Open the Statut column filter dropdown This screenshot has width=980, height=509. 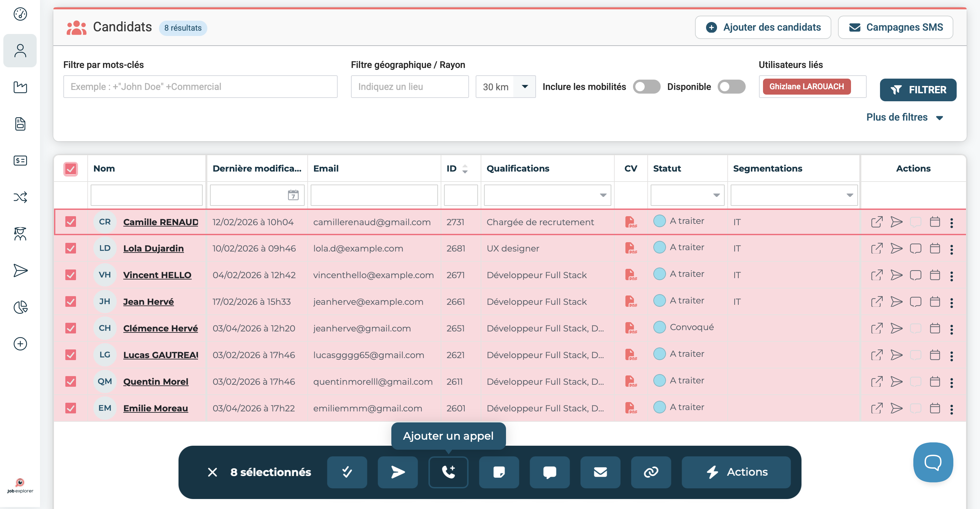tap(687, 195)
